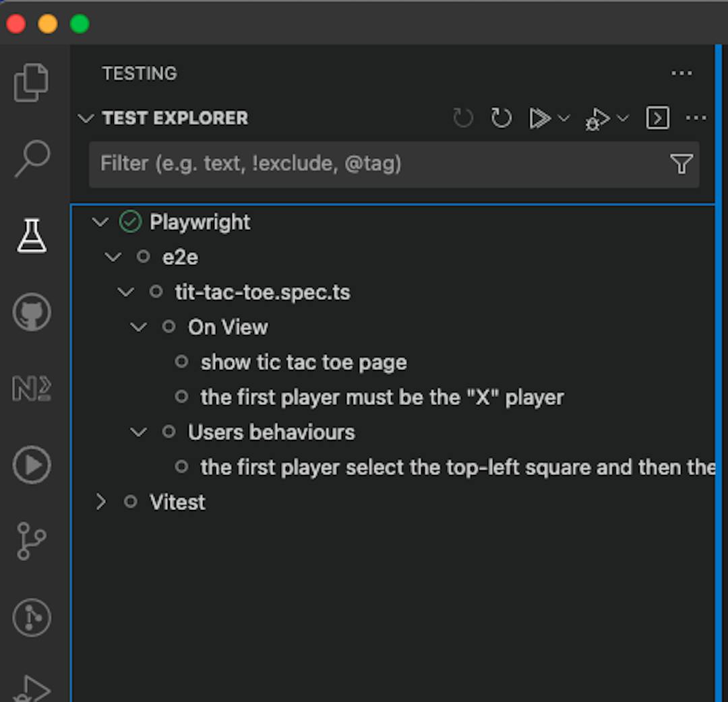Viewport: 728px width, 702px height.
Task: Open Test Explorer more actions menu
Action: click(696, 119)
